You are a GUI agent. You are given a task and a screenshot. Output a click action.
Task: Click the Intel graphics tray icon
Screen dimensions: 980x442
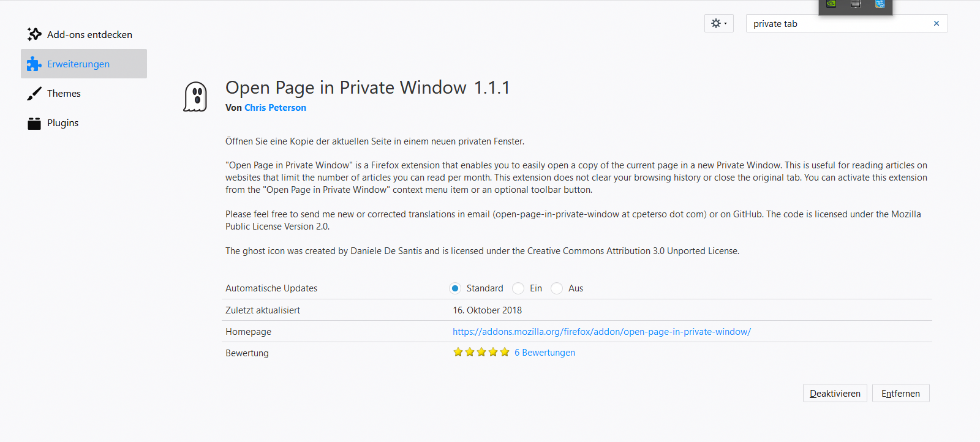tap(880, 4)
